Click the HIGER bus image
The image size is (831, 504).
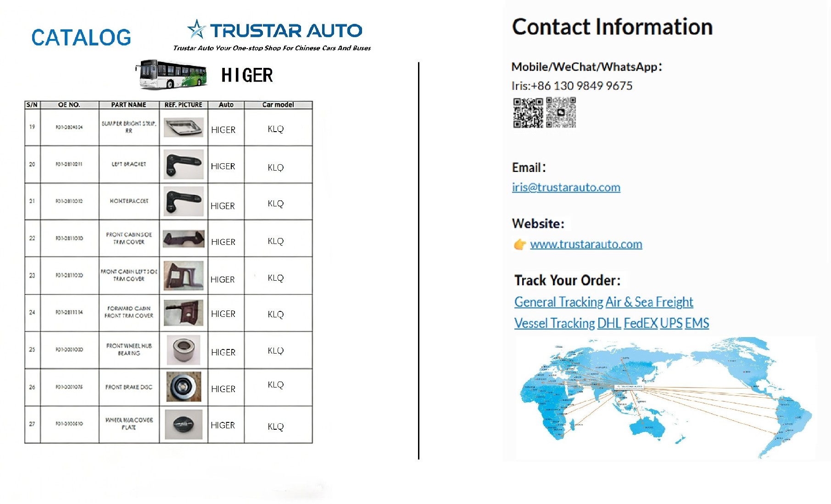click(x=171, y=74)
